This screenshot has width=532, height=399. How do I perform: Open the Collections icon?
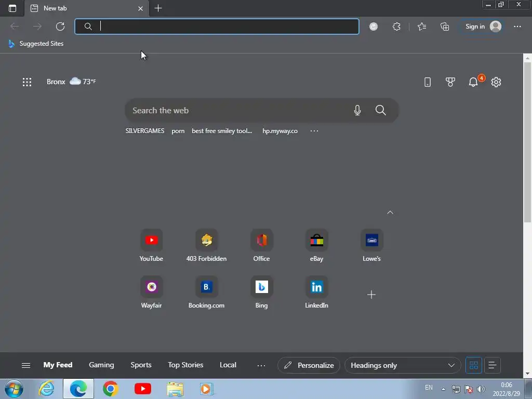coord(445,26)
